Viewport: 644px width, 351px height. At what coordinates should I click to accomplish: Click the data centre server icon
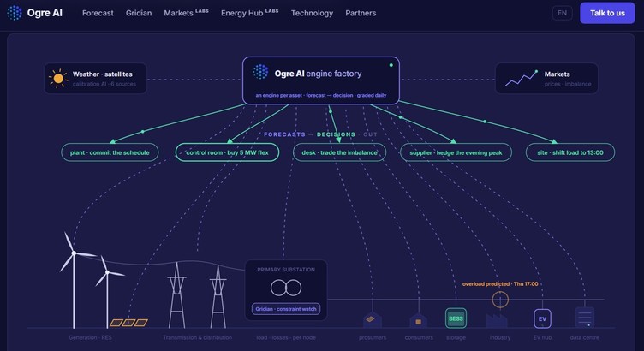585,318
